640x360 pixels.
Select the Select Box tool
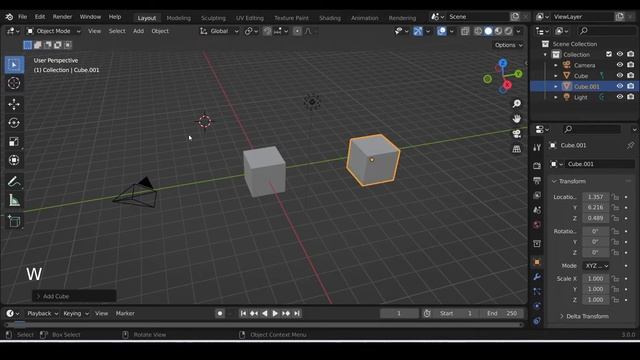point(14,65)
